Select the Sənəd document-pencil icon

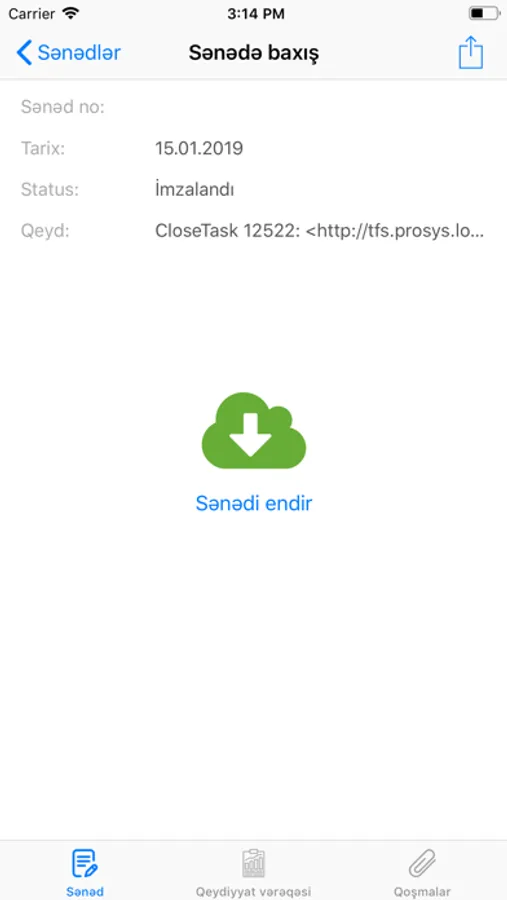click(x=84, y=864)
